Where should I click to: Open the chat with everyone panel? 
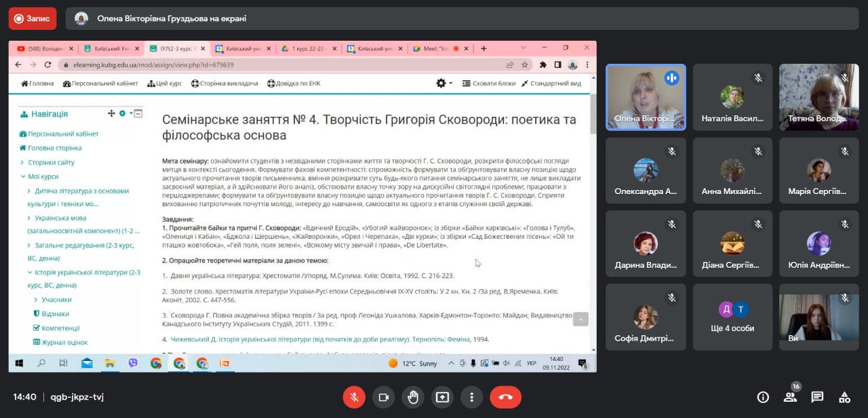click(817, 397)
